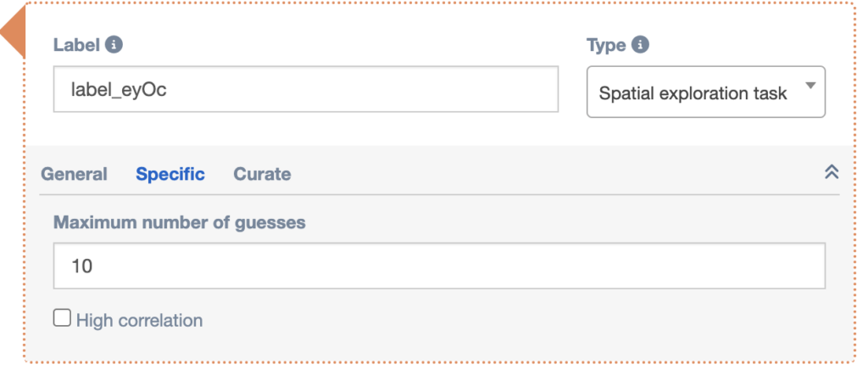Select the 'Spatial exploration task' combo box
The image size is (868, 370).
[695, 92]
